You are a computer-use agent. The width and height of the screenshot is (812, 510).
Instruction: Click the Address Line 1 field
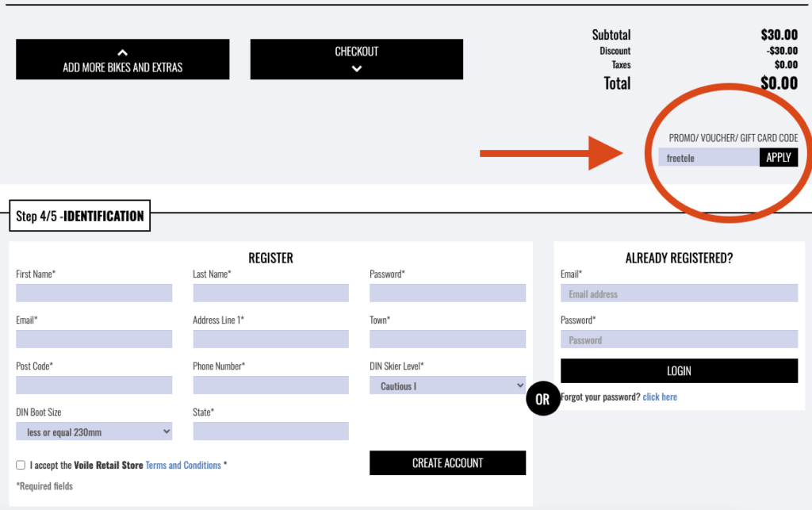[x=270, y=339]
